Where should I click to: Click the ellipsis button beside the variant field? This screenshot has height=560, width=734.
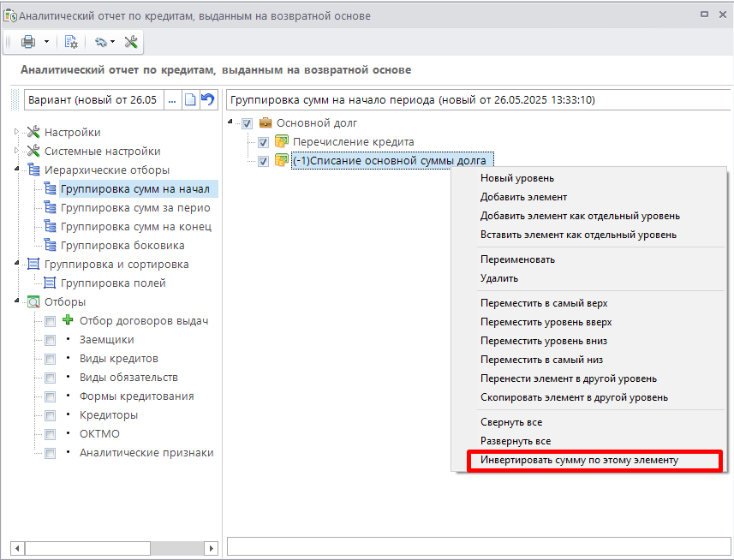click(172, 100)
